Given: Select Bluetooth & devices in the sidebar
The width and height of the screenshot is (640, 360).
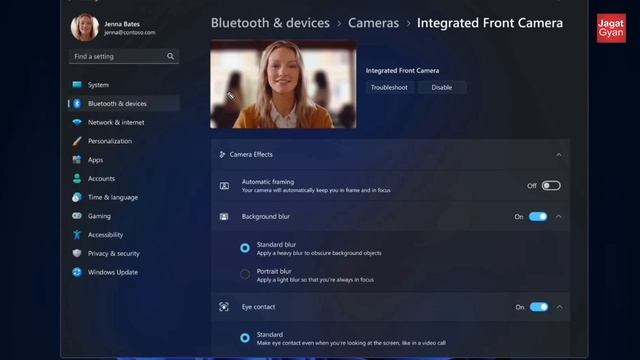Looking at the screenshot, I should [124, 103].
